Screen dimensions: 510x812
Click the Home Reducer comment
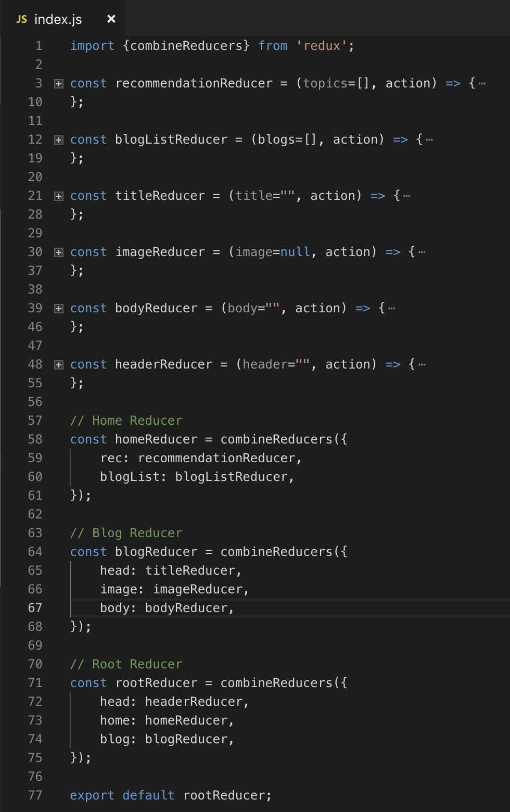[126, 421]
